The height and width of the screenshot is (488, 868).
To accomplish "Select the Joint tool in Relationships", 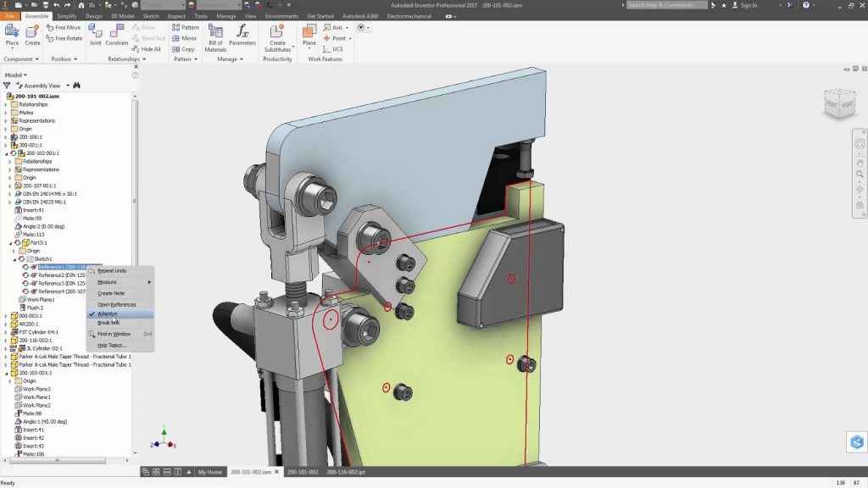I will click(95, 32).
